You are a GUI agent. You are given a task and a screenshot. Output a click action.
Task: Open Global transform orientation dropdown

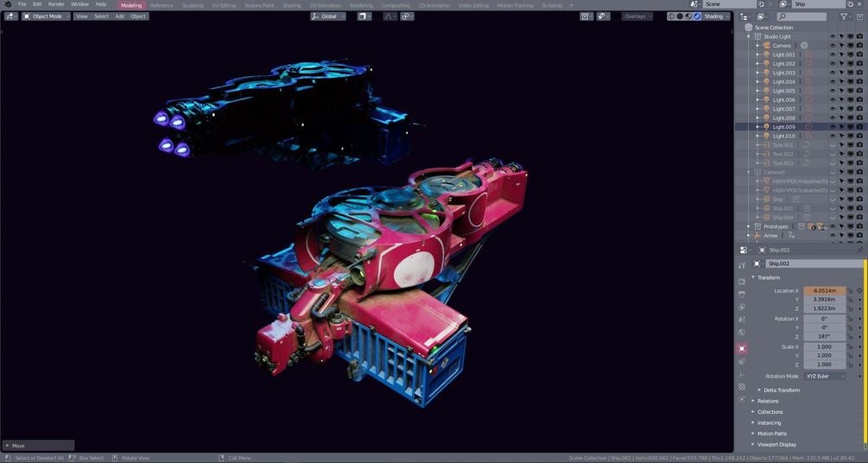click(x=328, y=16)
